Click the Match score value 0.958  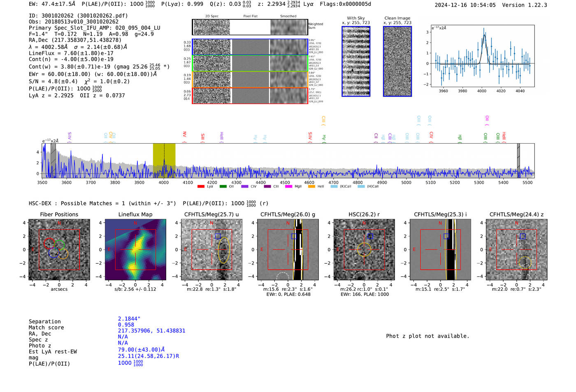click(x=126, y=325)
